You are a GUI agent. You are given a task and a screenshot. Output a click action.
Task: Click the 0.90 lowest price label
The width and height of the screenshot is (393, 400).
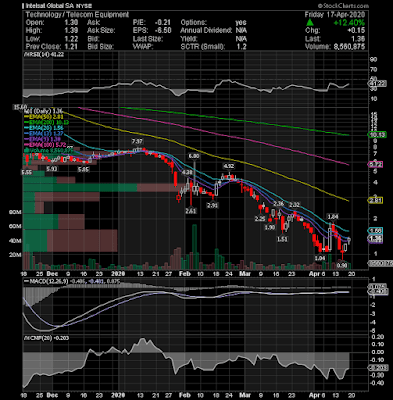coord(342,265)
